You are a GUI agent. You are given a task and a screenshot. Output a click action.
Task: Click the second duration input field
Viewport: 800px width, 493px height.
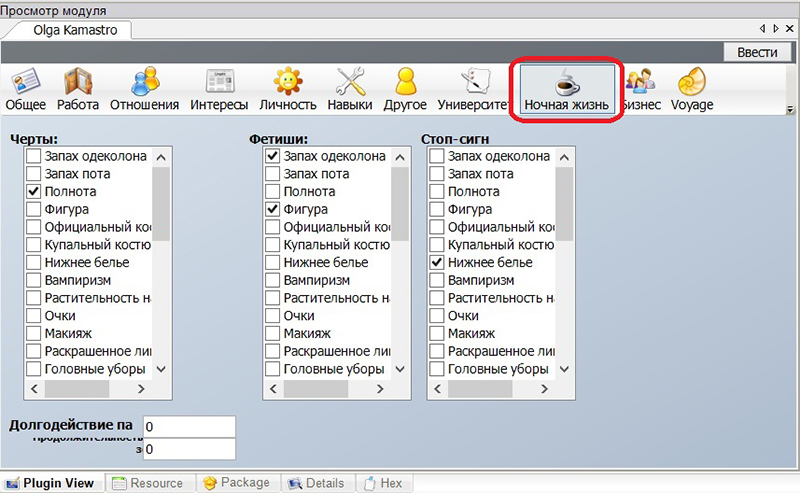coord(189,449)
